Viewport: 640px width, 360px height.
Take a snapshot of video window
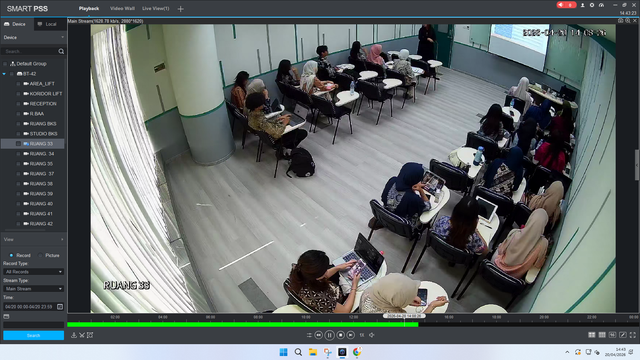click(620, 20)
